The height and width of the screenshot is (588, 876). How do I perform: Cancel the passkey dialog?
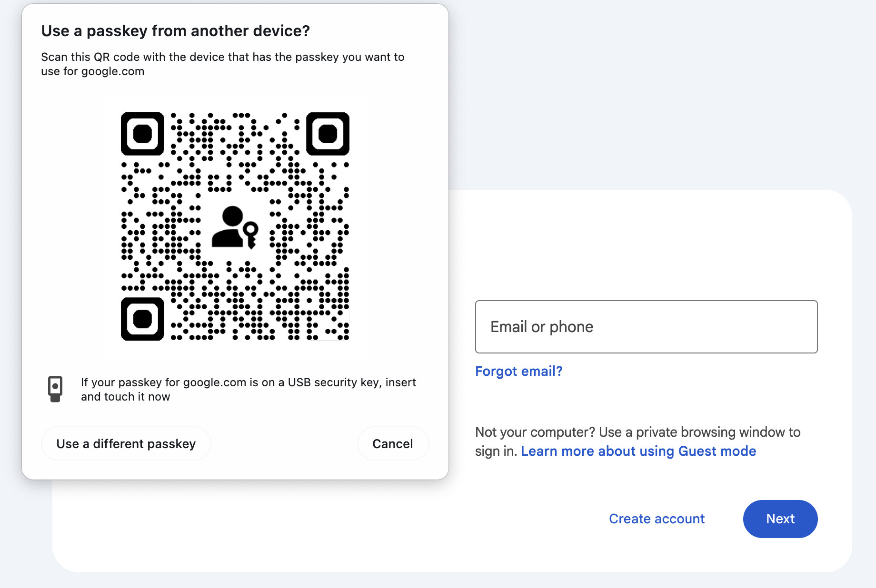point(393,443)
